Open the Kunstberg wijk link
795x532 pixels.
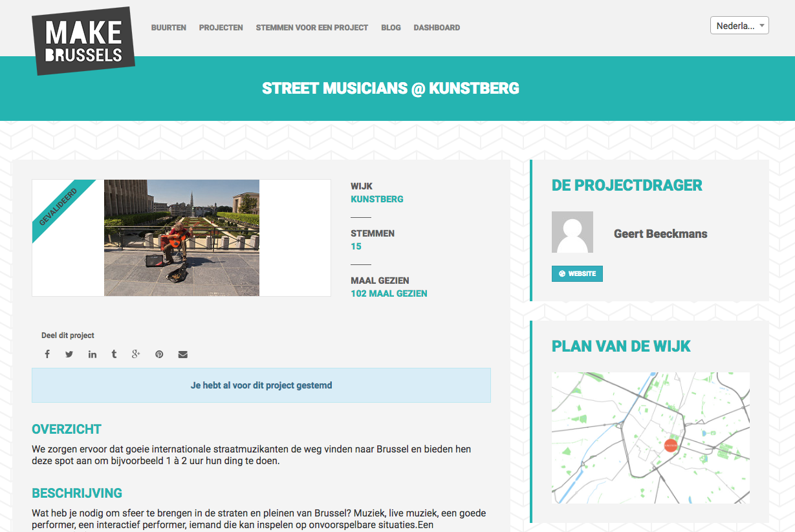point(377,199)
